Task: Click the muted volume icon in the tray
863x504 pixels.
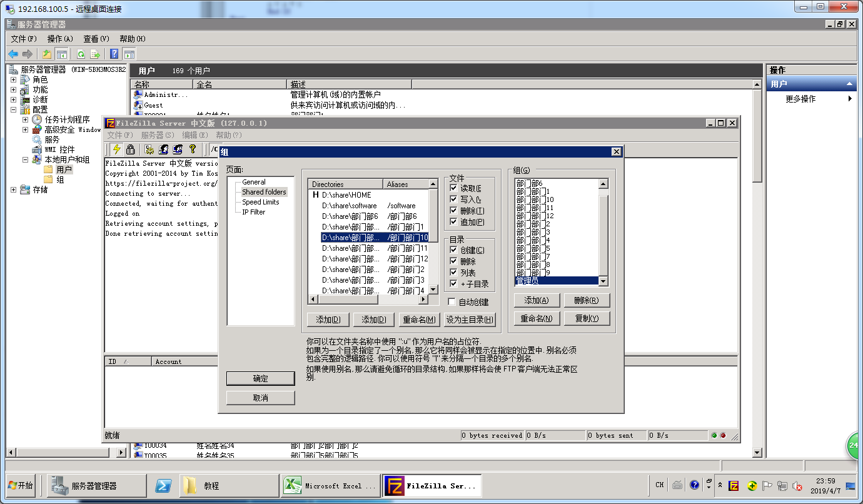Action: pos(797,486)
